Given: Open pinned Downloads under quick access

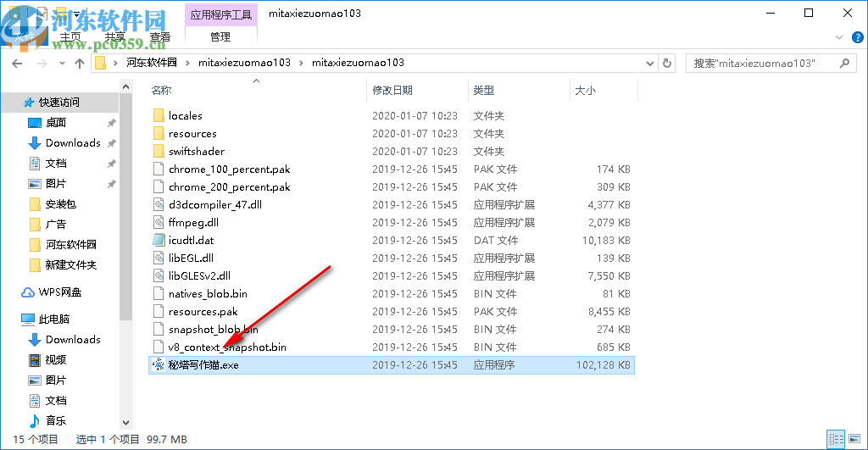Looking at the screenshot, I should (x=73, y=143).
